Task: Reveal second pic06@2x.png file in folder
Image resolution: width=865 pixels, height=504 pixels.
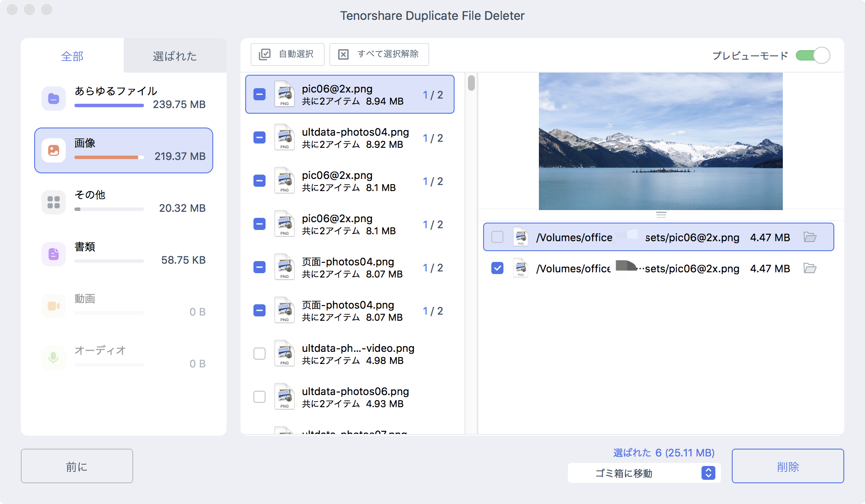Action: point(810,268)
